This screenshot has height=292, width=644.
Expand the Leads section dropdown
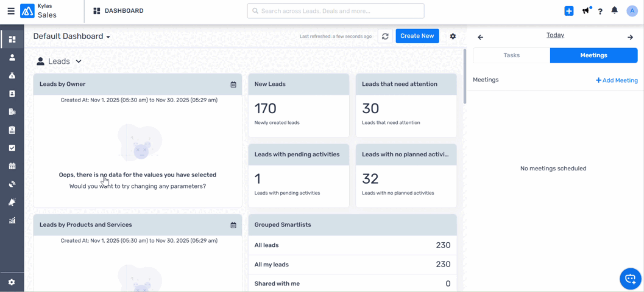[79, 61]
